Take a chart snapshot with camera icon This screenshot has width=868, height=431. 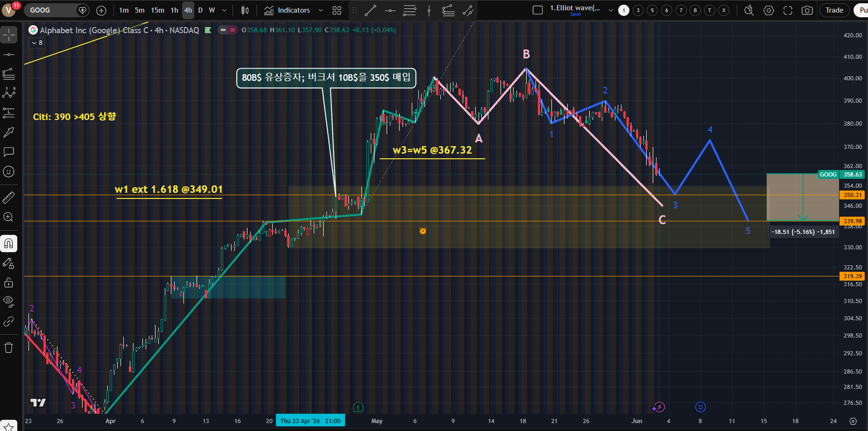pos(807,10)
